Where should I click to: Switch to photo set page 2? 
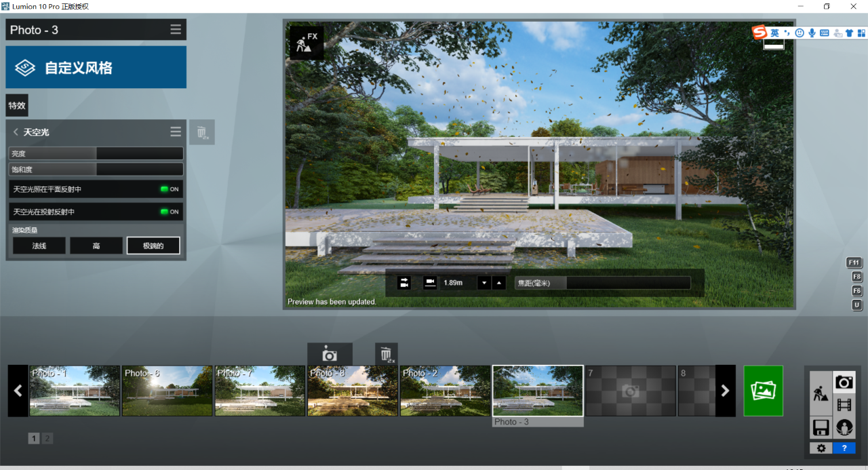pos(47,439)
